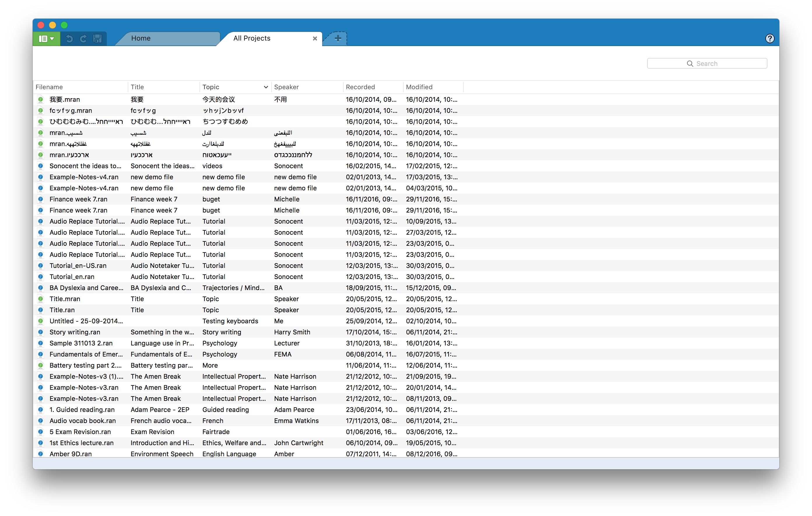Click into the Search field
812x516 pixels.
tap(707, 63)
